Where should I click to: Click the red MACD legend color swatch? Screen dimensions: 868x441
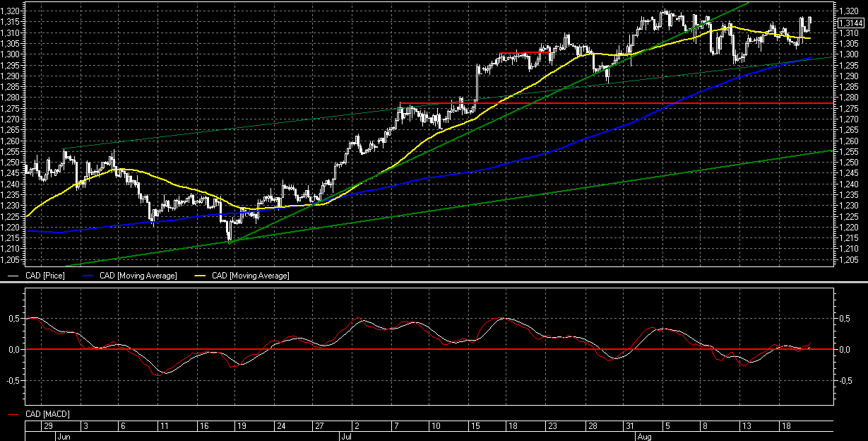click(x=13, y=414)
